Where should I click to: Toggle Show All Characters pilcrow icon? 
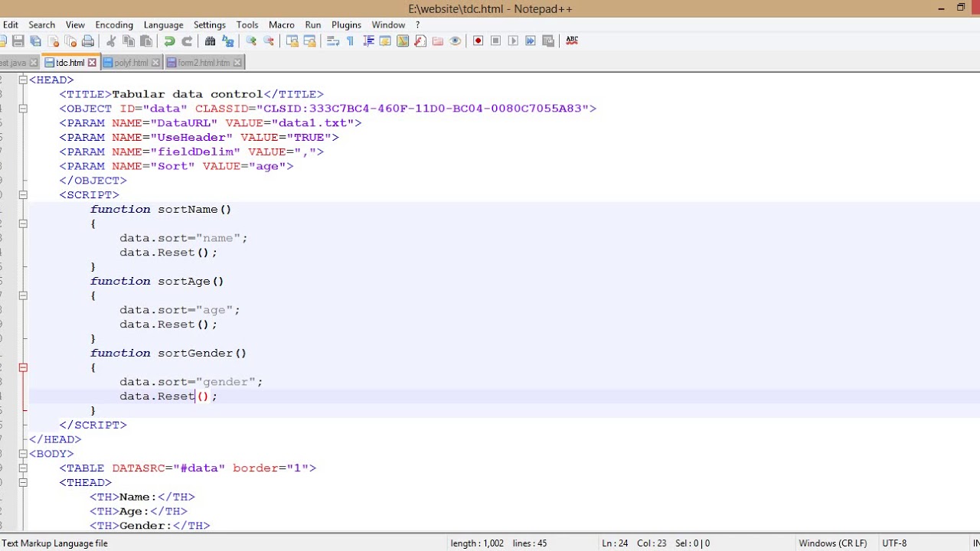click(351, 41)
